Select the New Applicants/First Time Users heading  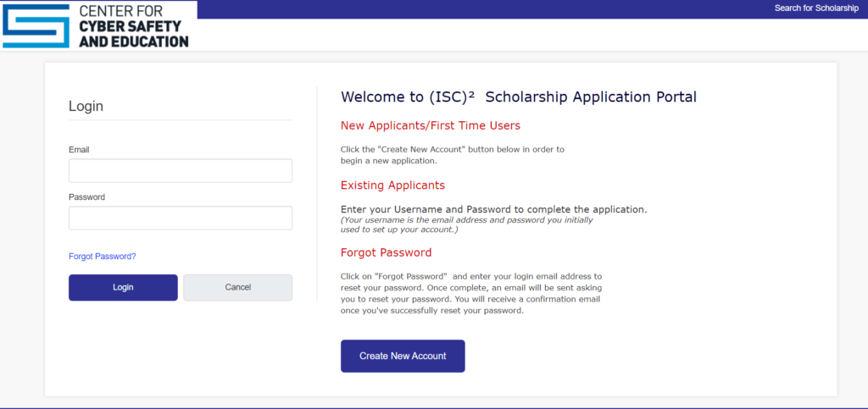point(431,125)
